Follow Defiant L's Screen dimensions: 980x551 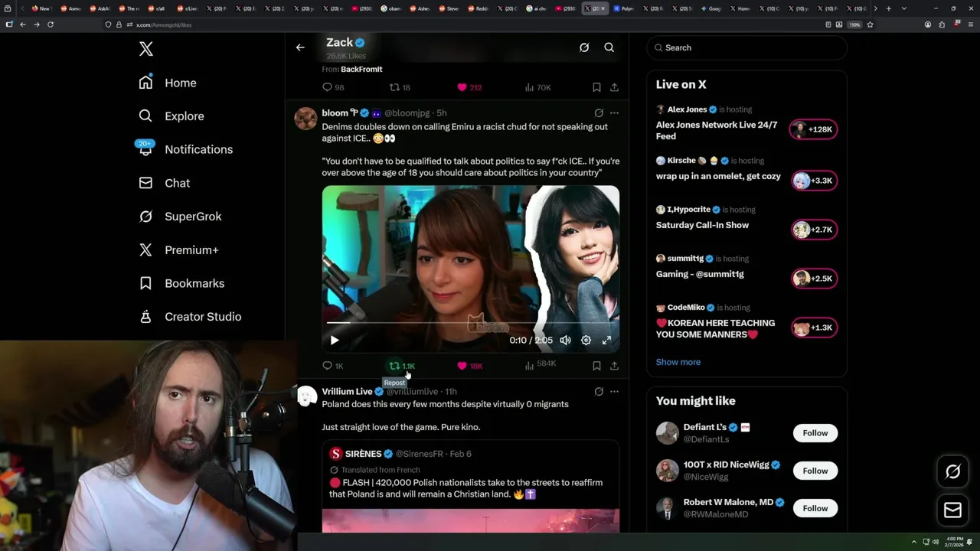815,433
